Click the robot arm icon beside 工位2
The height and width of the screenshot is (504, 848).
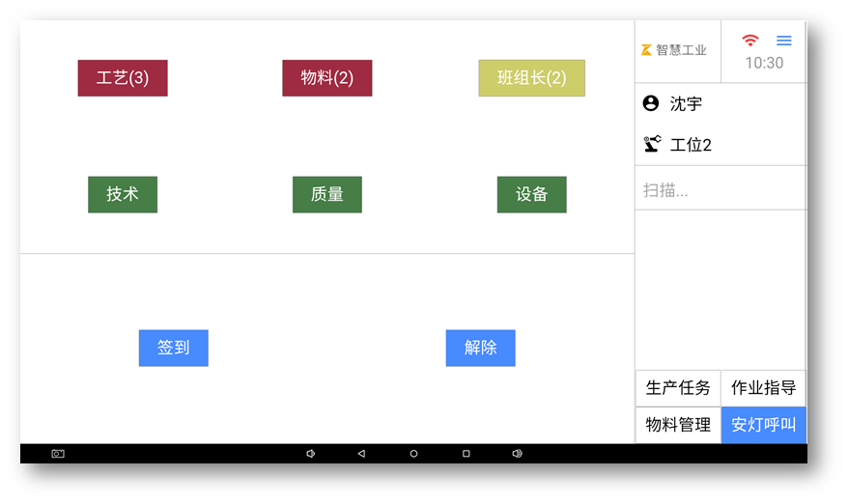[652, 145]
